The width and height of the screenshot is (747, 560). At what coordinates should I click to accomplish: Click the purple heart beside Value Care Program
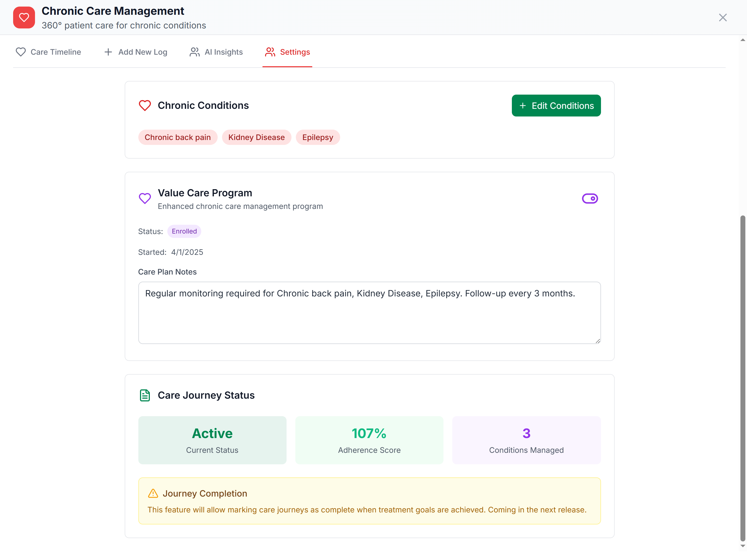(145, 199)
